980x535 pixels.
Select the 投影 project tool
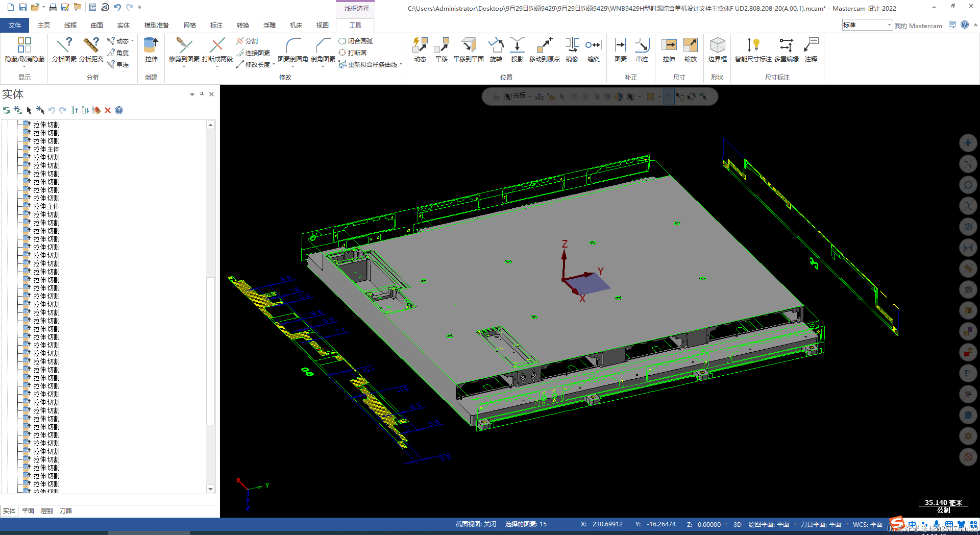(517, 50)
